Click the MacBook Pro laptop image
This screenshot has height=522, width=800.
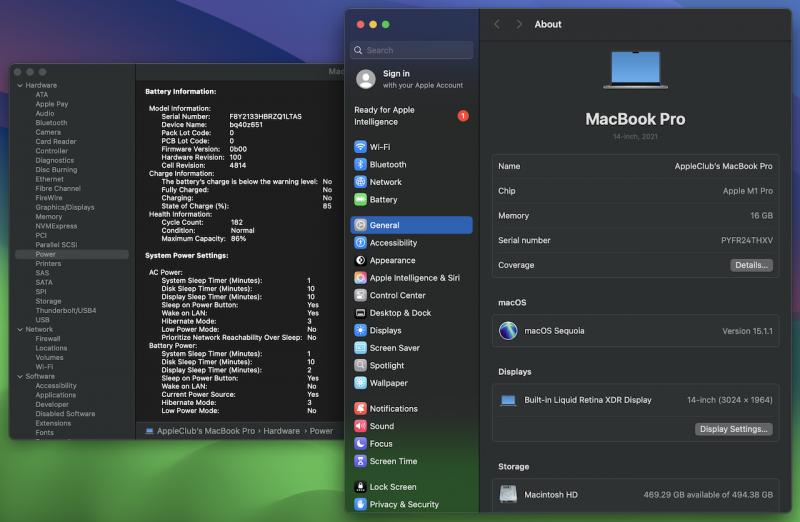pos(635,70)
